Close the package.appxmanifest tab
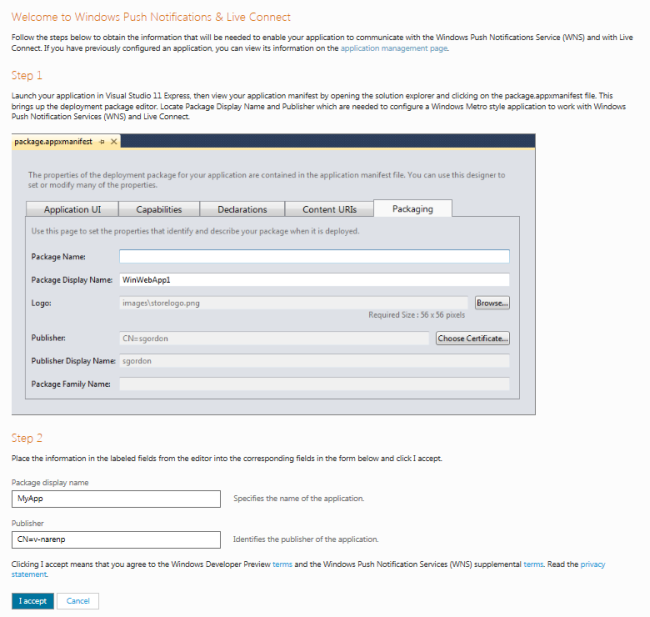This screenshot has height=617, width=650. pyautogui.click(x=114, y=142)
